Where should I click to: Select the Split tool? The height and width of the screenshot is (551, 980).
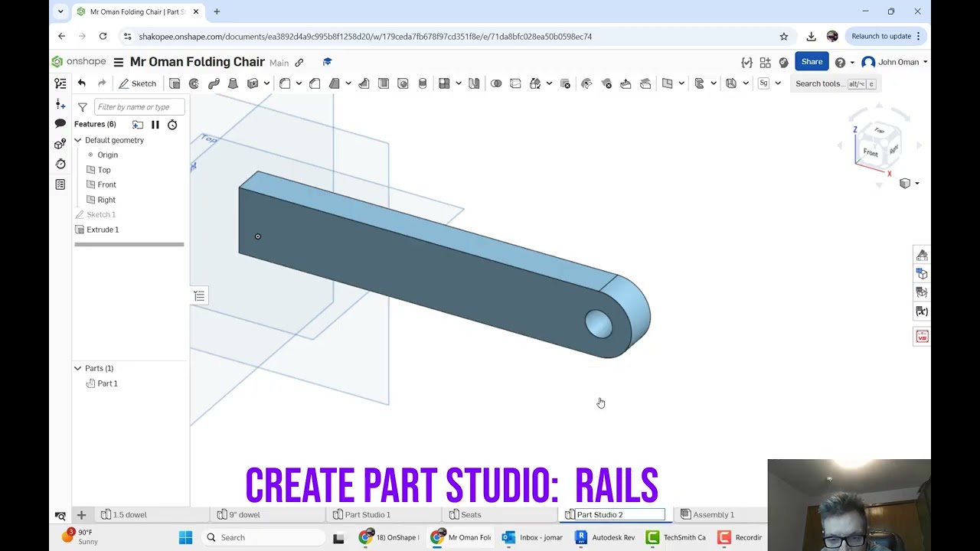[x=515, y=83]
